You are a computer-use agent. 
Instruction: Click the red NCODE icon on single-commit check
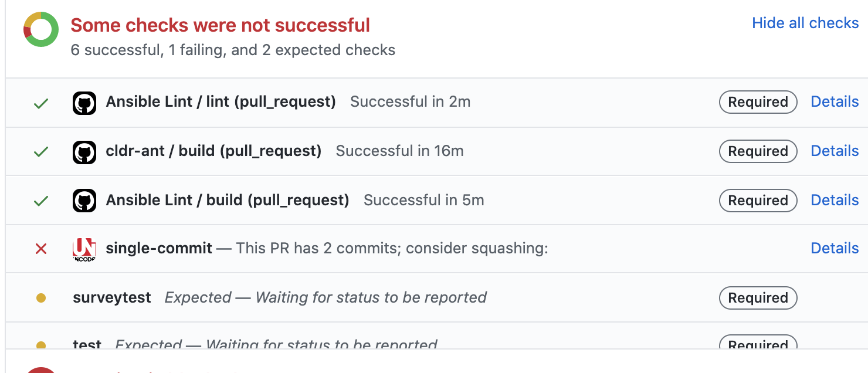click(84, 248)
